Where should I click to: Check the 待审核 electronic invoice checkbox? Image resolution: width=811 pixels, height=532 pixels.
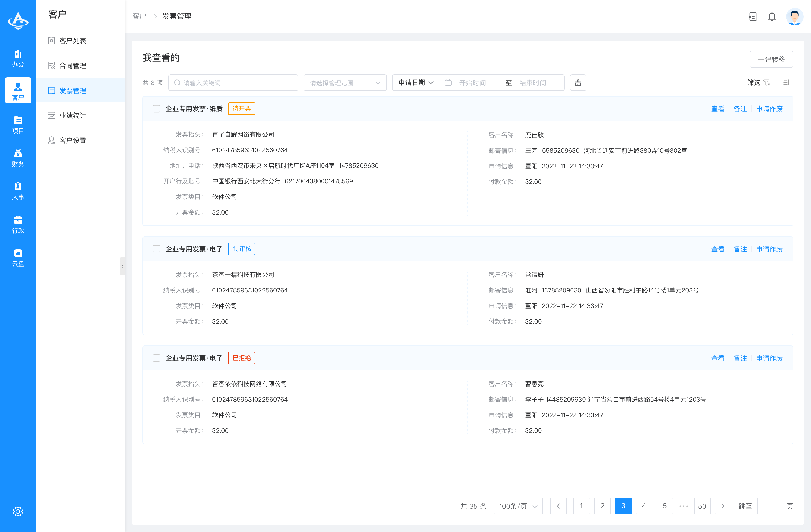(156, 249)
